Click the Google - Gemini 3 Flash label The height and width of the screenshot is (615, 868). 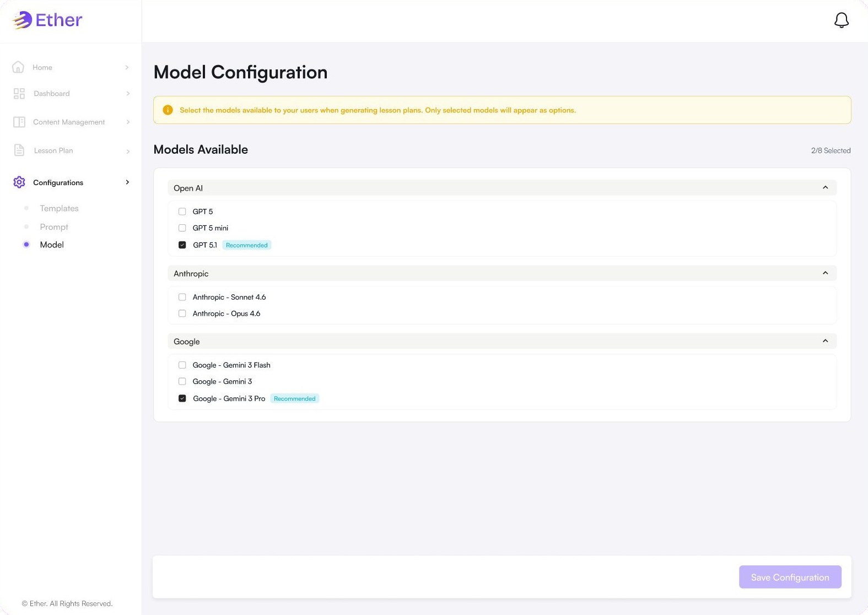point(231,365)
